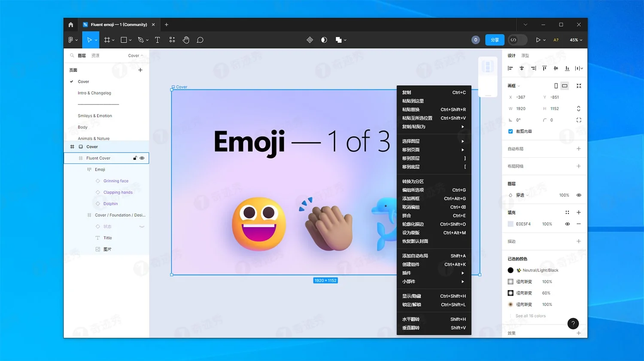Click the Figma home icon
The height and width of the screenshot is (361, 644).
71,25
